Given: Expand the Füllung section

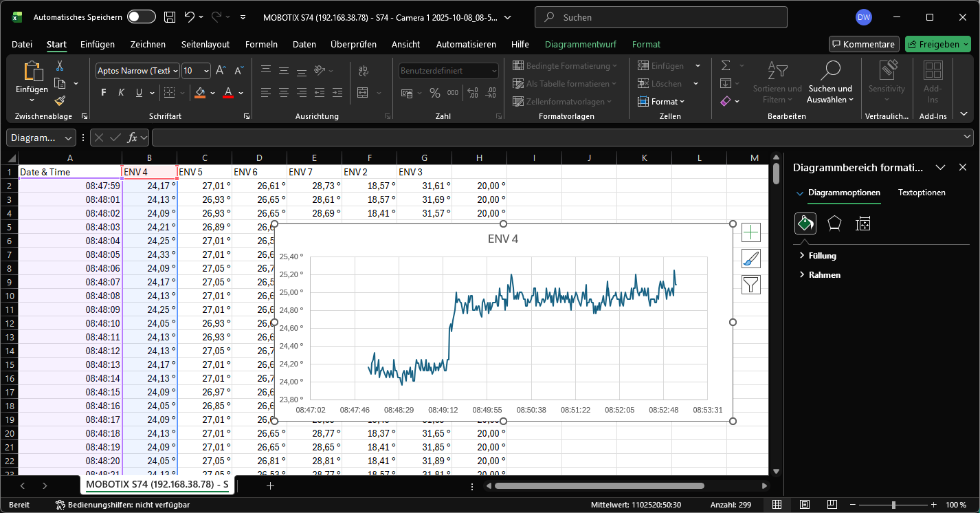Looking at the screenshot, I should 822,255.
